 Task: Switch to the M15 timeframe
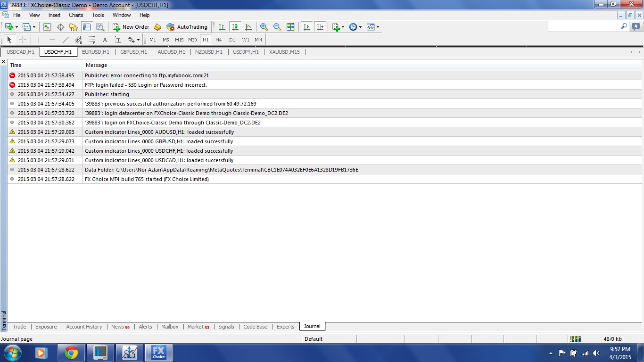tap(179, 40)
